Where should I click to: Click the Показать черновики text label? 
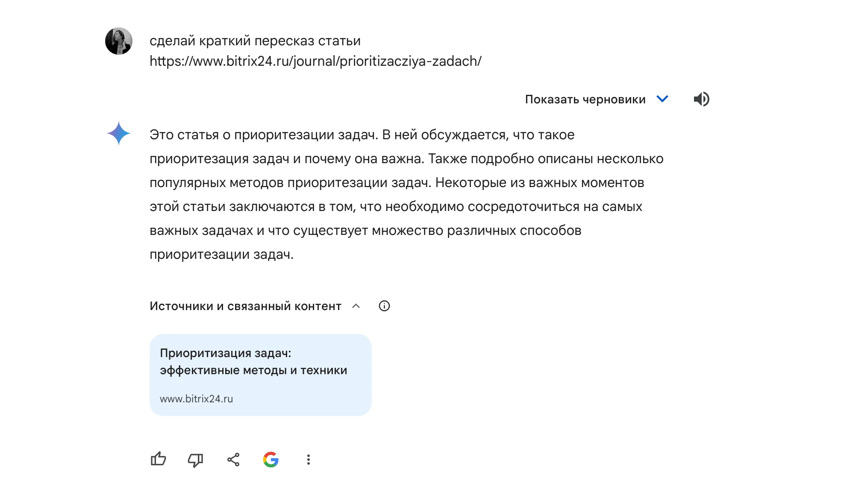pyautogui.click(x=585, y=99)
